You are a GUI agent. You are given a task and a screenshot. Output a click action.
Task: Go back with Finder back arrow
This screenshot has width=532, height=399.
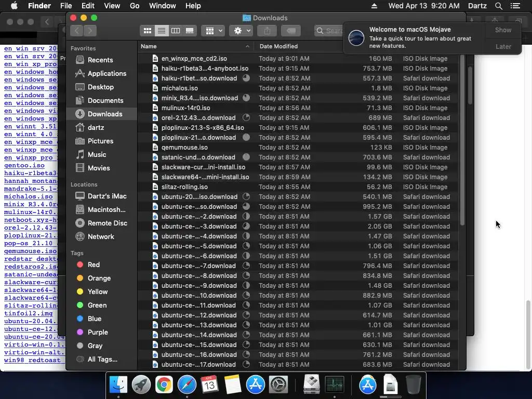[77, 31]
